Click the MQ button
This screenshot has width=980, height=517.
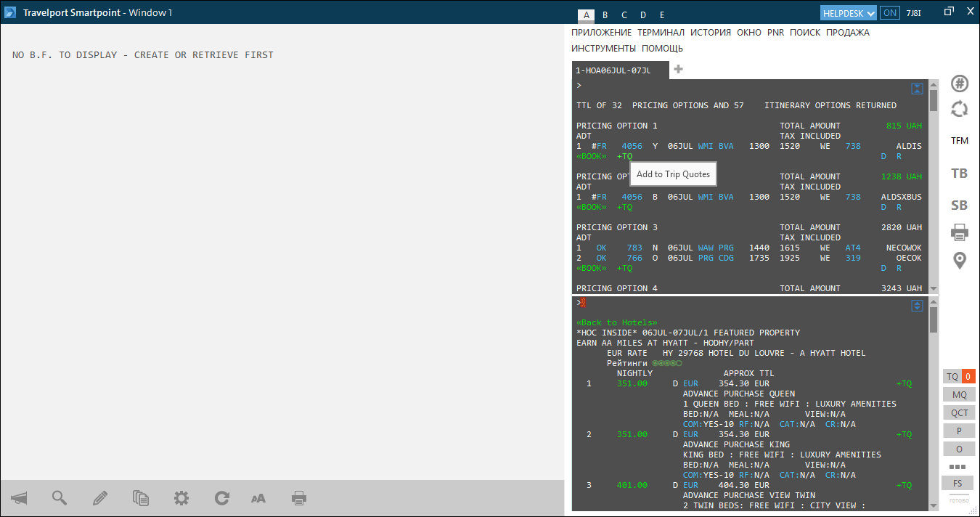pyautogui.click(x=959, y=395)
